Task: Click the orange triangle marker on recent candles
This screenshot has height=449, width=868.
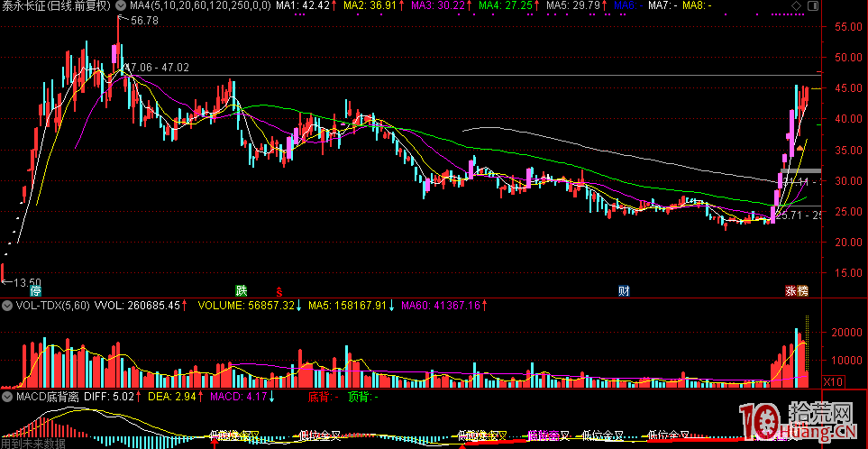Action: 799,148
